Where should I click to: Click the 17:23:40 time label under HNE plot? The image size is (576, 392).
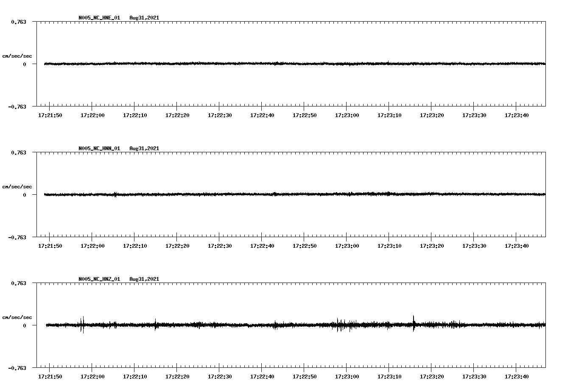coord(517,115)
